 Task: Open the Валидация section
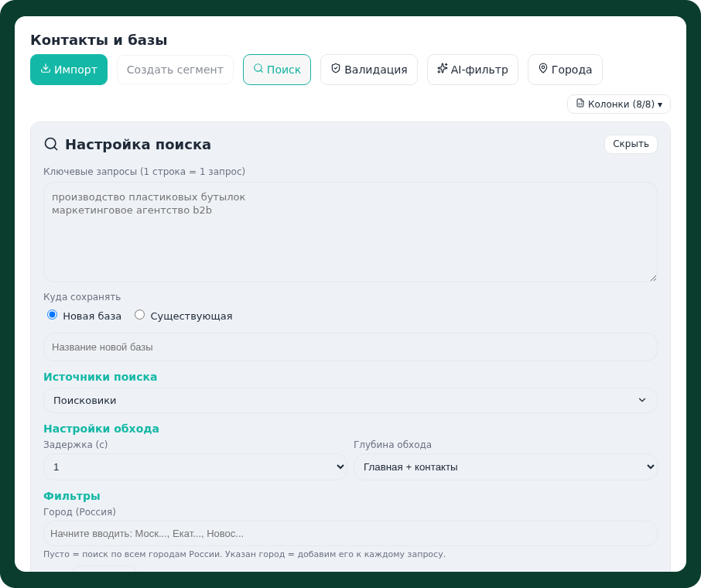(x=369, y=70)
